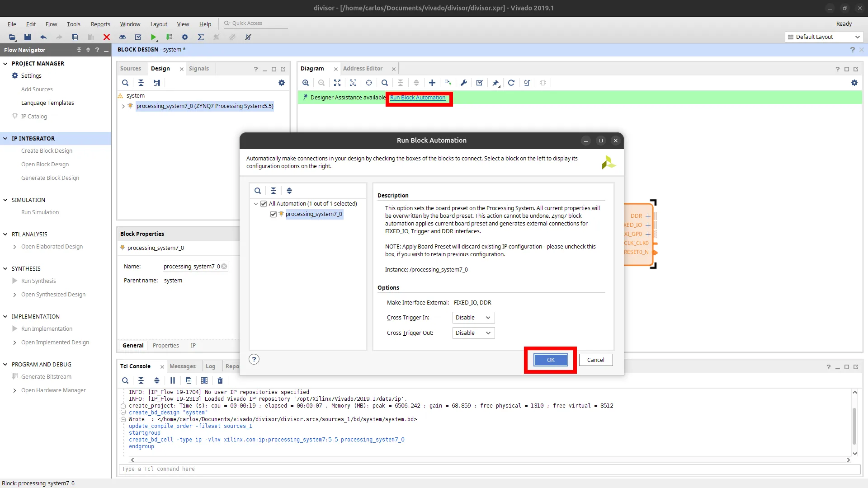Click the Tcl command input field
The width and height of the screenshot is (868, 488).
point(489,469)
